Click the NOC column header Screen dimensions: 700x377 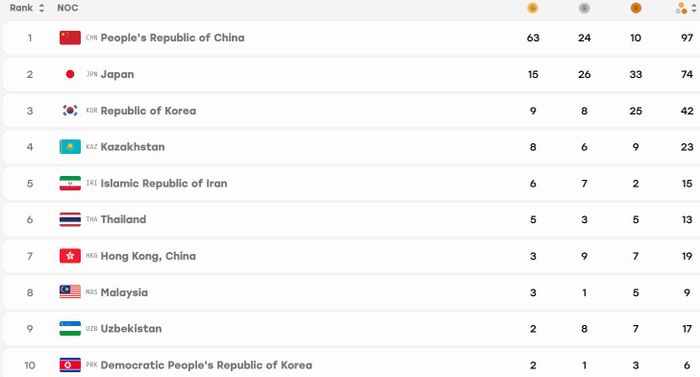[x=67, y=8]
